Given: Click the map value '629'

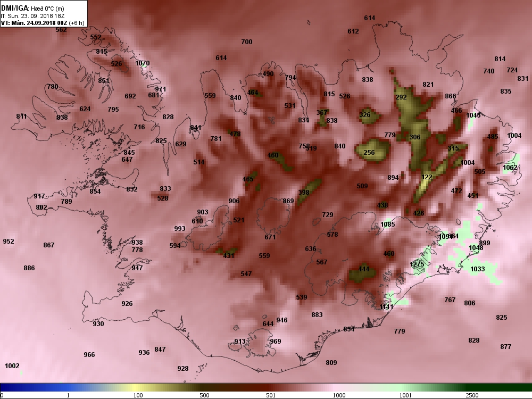Looking at the screenshot, I should (181, 144).
